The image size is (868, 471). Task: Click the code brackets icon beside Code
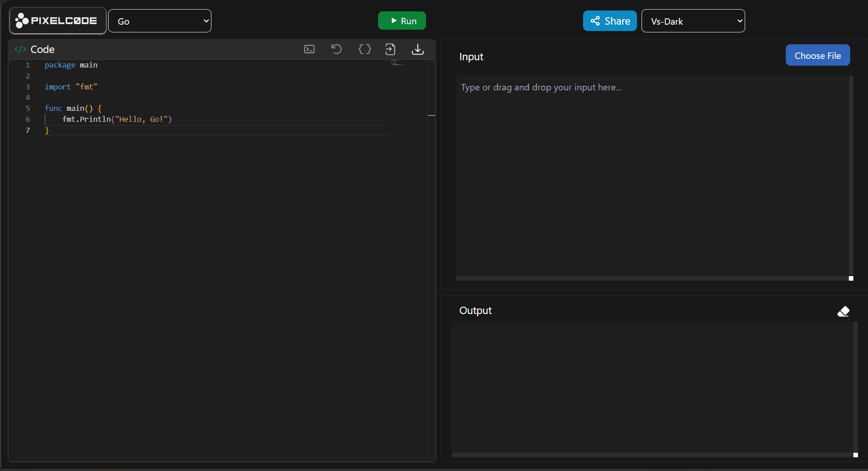[x=20, y=49]
